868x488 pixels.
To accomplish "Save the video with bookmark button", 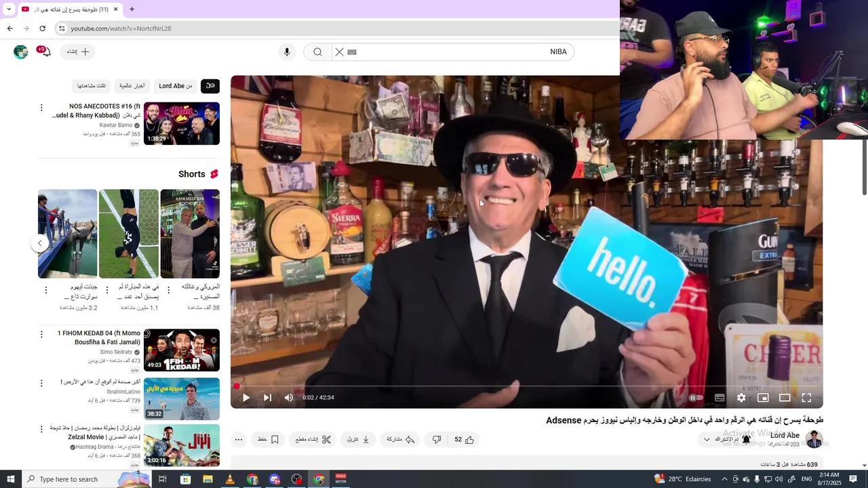I will (269, 439).
